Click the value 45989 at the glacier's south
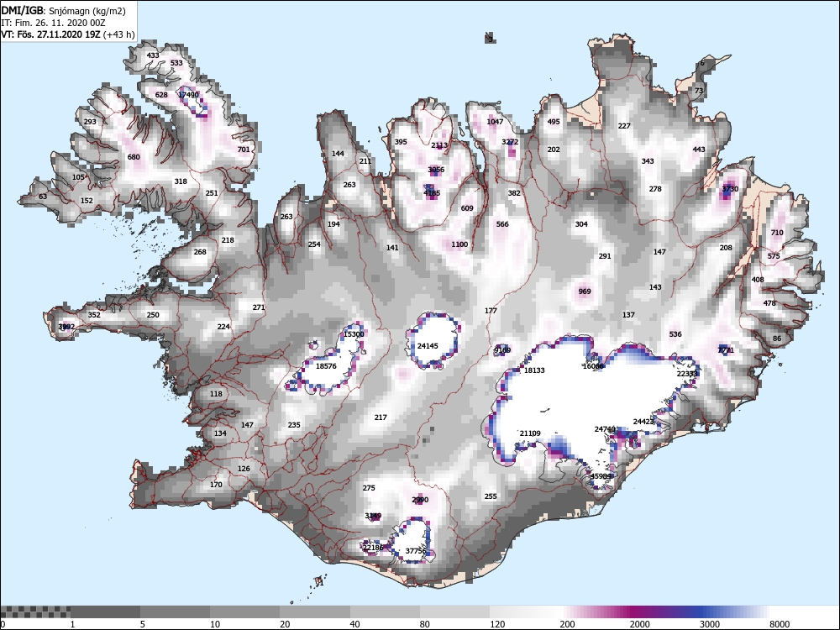Viewport: 840px width, 630px height. point(601,476)
